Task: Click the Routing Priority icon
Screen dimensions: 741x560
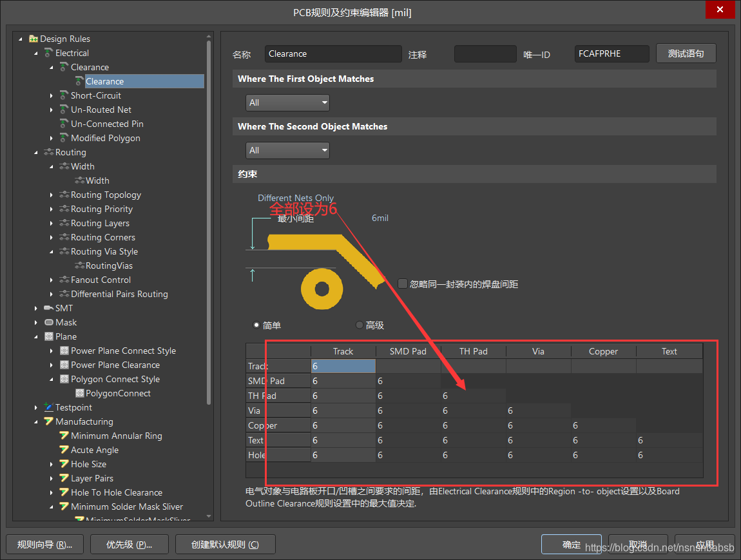Action: pos(64,209)
